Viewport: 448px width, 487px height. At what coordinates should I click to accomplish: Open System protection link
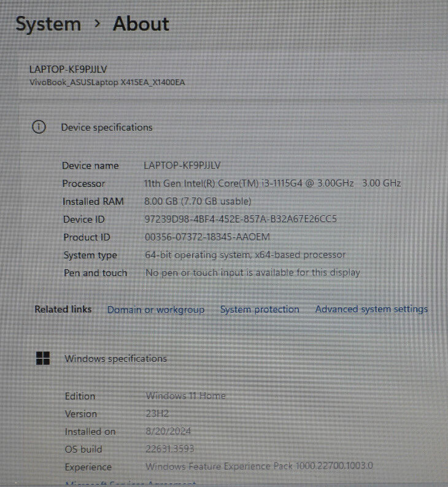pyautogui.click(x=260, y=309)
